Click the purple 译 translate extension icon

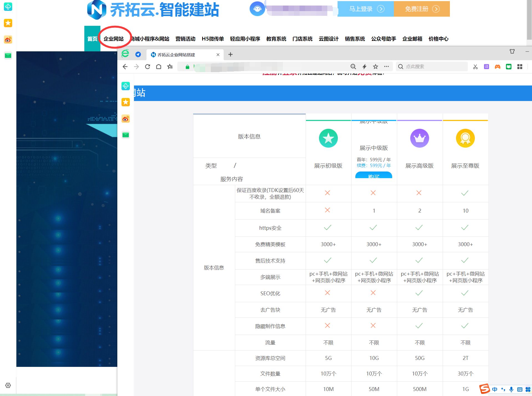(x=486, y=67)
